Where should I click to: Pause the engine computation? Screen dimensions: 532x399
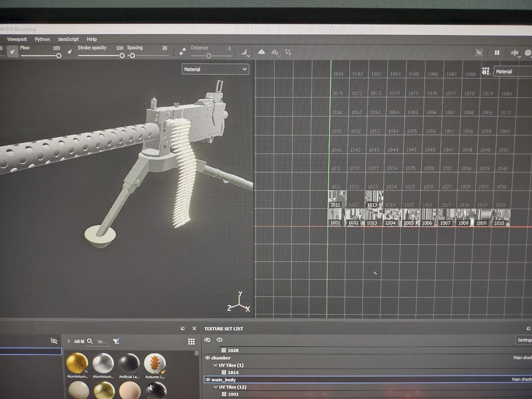[x=497, y=53]
